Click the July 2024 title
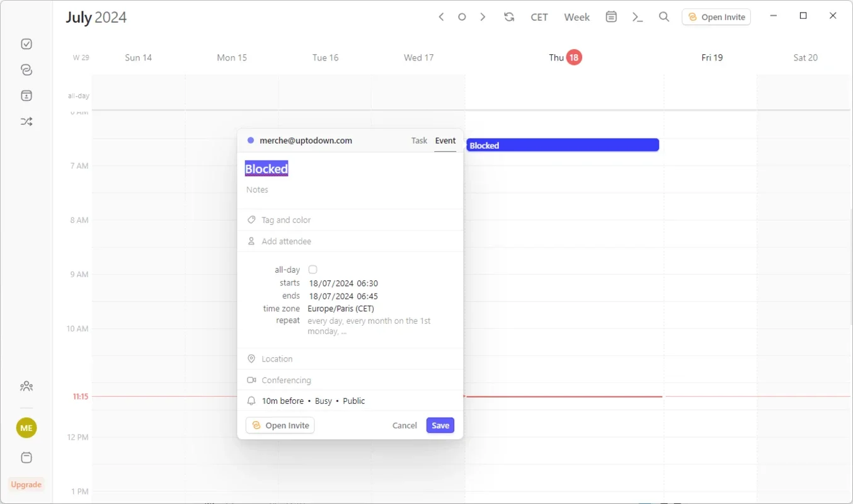This screenshot has width=853, height=504. coord(96,17)
